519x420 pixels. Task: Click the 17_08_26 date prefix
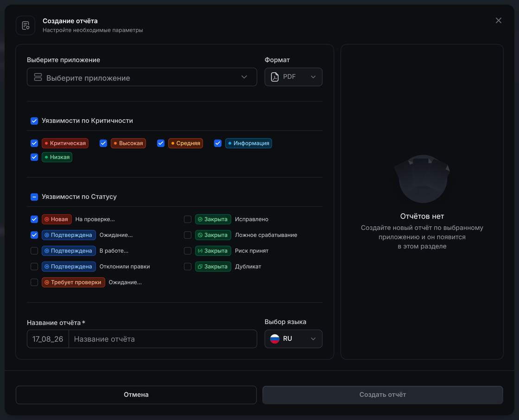pyautogui.click(x=48, y=339)
